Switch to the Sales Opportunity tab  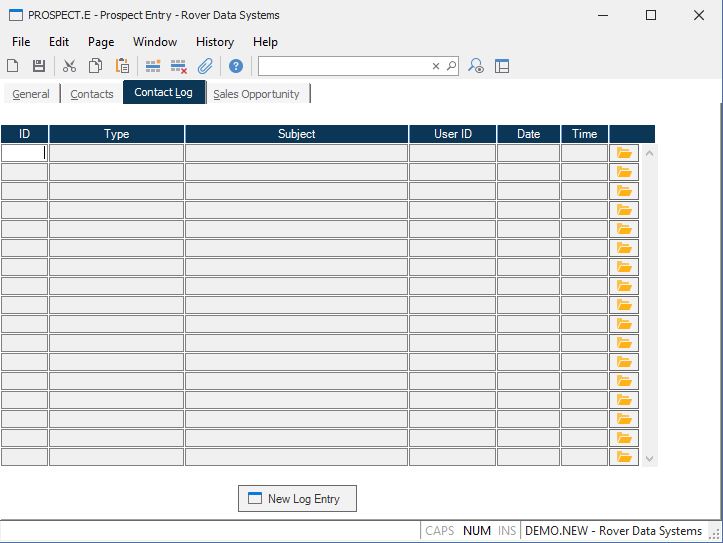257,94
